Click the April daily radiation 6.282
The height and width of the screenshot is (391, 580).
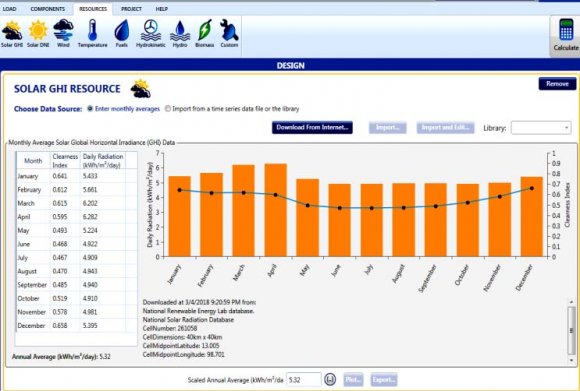pos(90,217)
